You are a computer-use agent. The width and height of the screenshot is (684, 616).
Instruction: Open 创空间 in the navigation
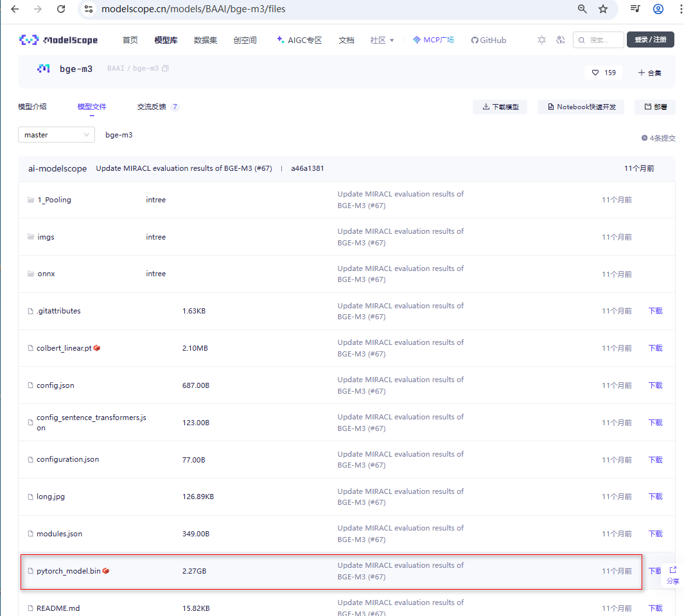coord(245,40)
